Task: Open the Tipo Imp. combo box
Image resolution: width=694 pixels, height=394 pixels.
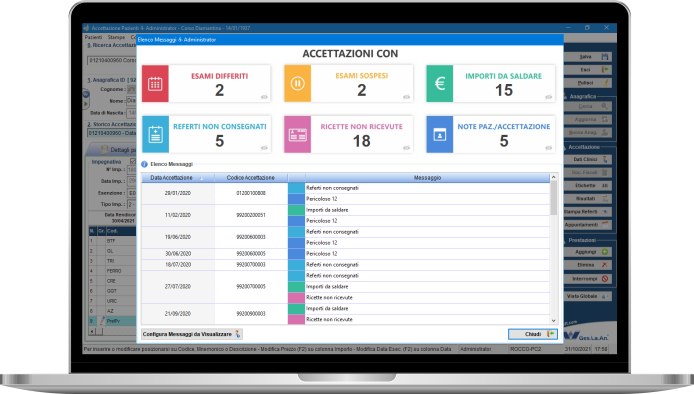Action: (x=131, y=204)
